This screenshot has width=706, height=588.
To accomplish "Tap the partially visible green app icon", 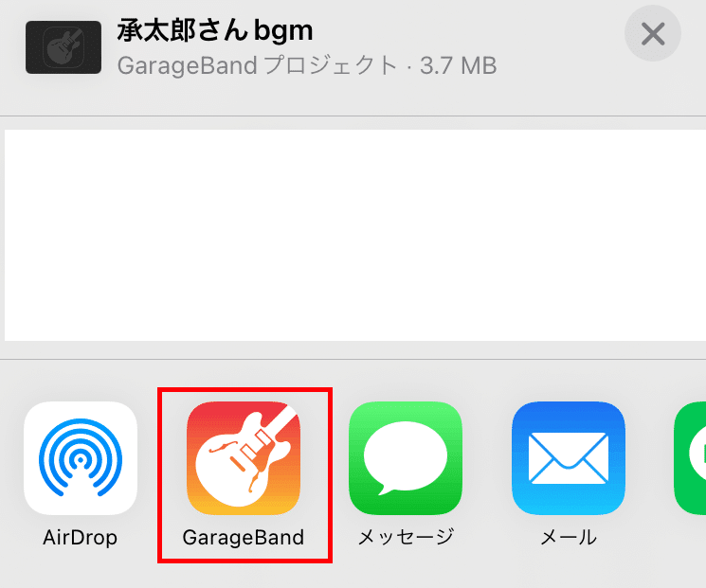I will (x=690, y=458).
